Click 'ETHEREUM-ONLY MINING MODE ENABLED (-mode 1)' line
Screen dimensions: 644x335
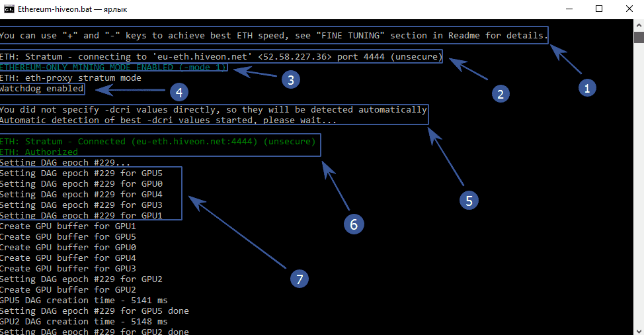tap(113, 68)
